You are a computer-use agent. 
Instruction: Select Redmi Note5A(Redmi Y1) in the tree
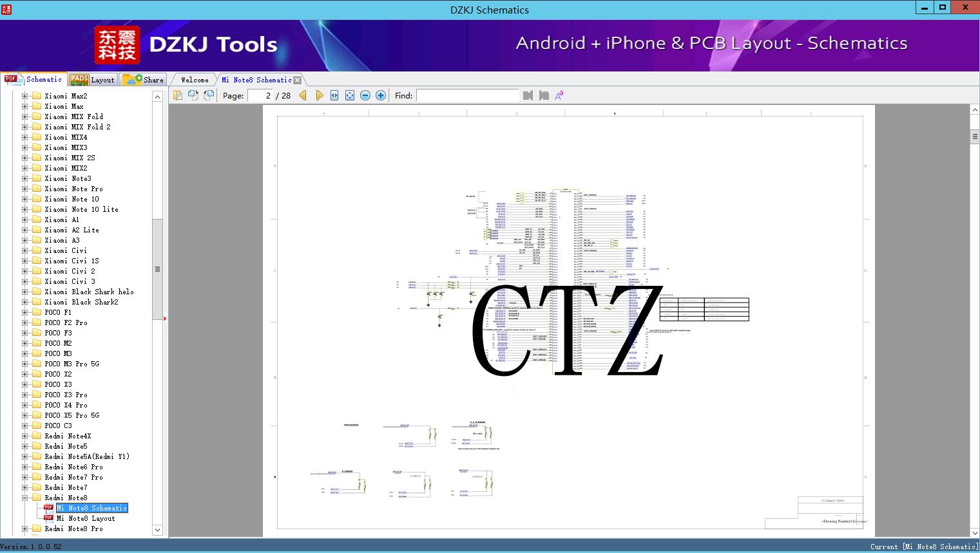click(87, 456)
